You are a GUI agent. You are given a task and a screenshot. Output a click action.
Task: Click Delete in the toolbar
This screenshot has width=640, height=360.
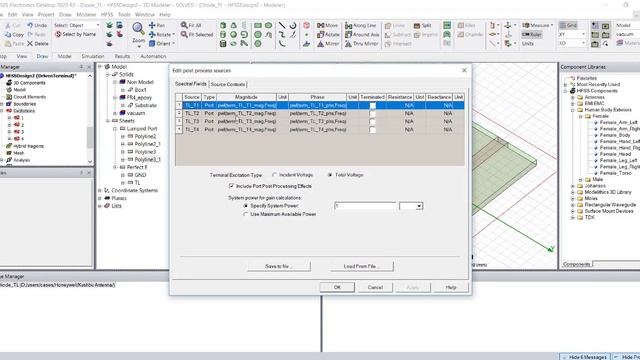pyautogui.click(x=38, y=43)
